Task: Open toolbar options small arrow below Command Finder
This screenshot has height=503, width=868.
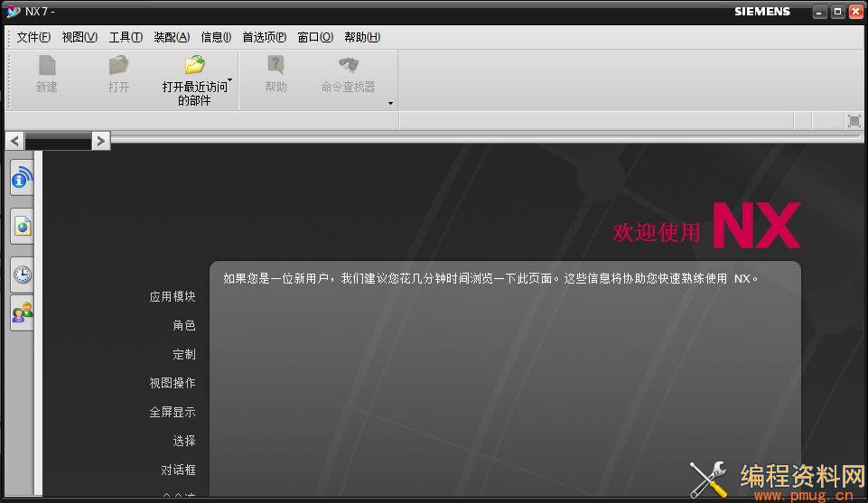Action: point(390,104)
